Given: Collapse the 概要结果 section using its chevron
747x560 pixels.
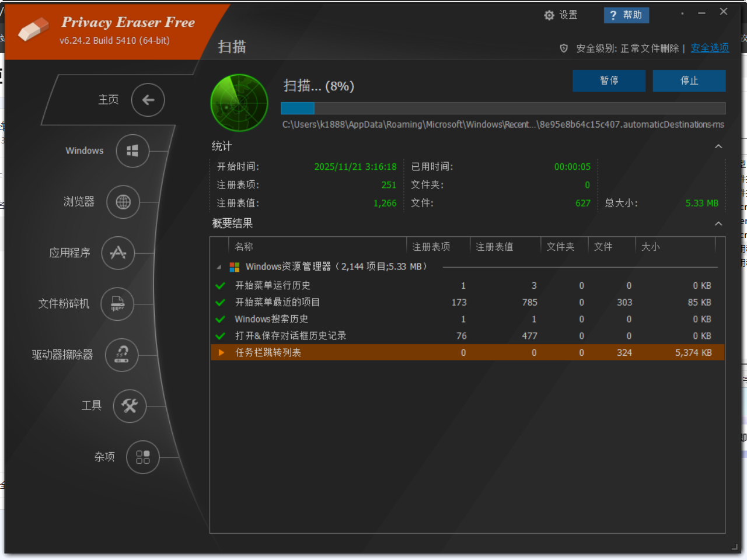Looking at the screenshot, I should pyautogui.click(x=718, y=223).
